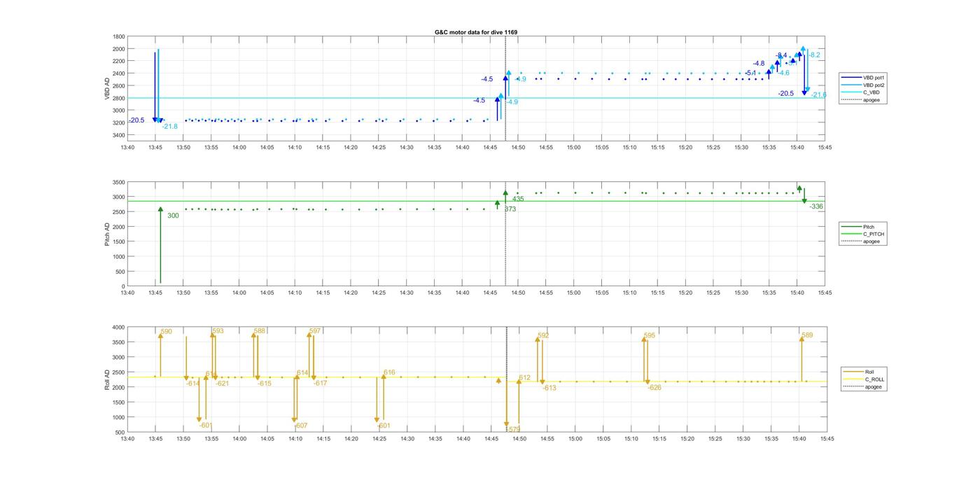Screen dimensions: 980x485
Task: Click the "-613" roll data label
Action: coord(549,388)
